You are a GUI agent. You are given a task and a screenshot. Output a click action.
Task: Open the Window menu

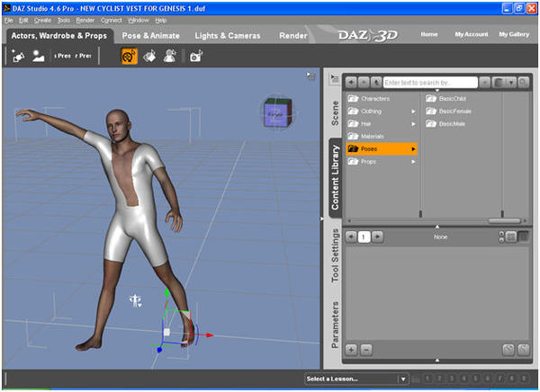(139, 21)
